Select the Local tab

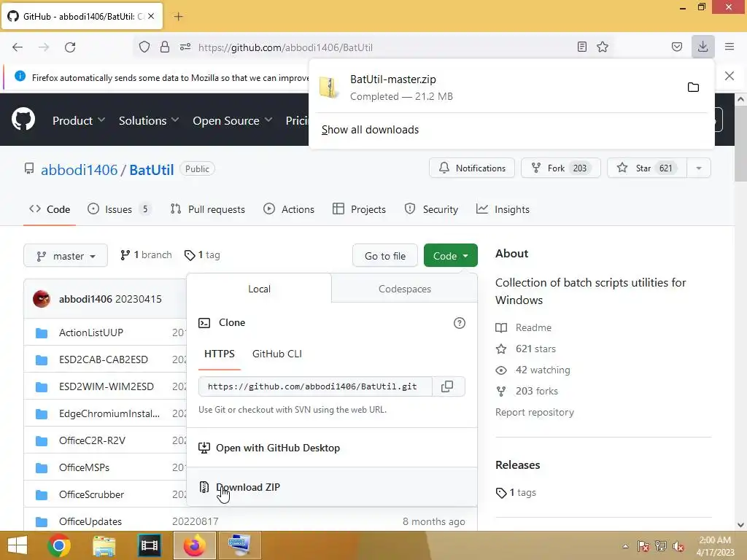pos(259,289)
